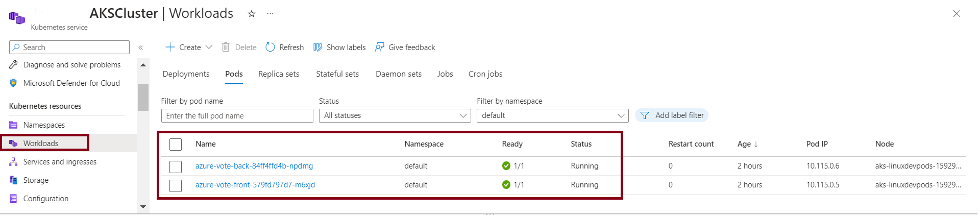The image size is (980, 215).
Task: Click the sidebar scrollbar up arrow
Action: click(x=143, y=65)
